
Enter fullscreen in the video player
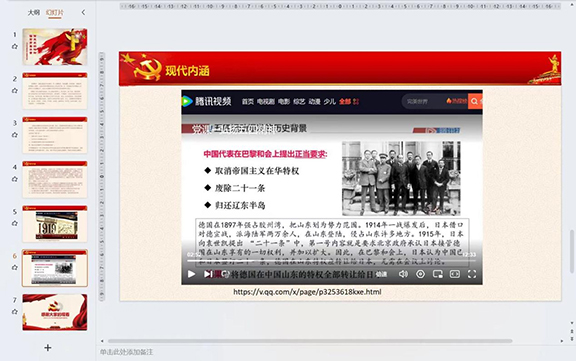[x=472, y=274]
